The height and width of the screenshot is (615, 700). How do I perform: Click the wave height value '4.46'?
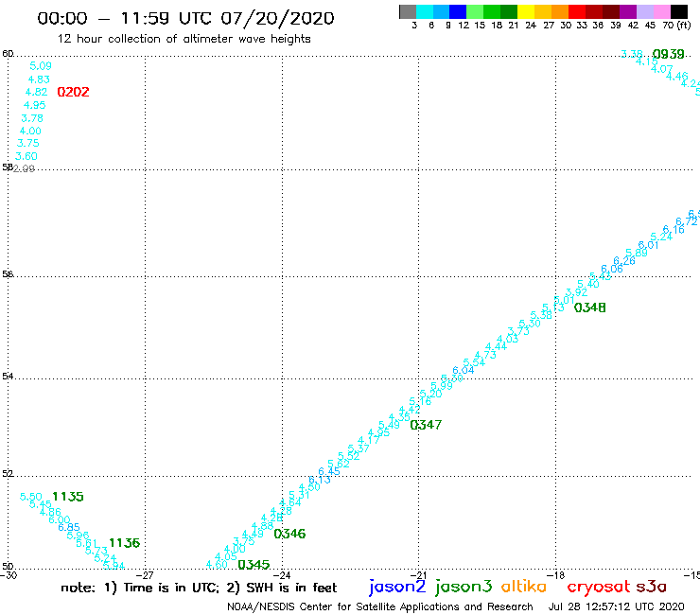pos(676,77)
